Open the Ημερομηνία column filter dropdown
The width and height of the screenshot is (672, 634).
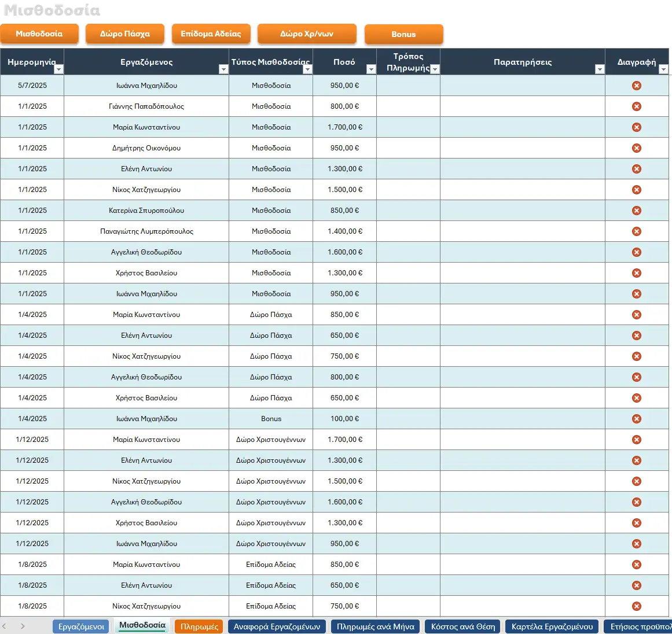[x=58, y=69]
